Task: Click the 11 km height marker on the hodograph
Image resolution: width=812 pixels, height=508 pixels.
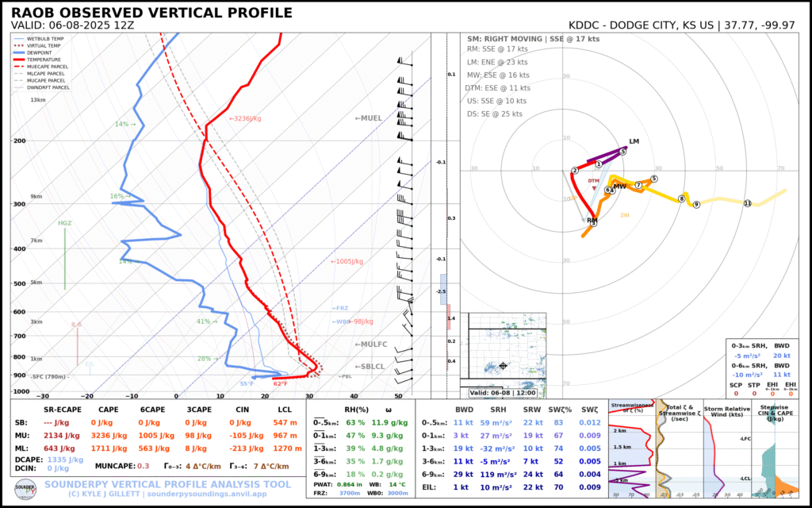Action: coord(747,204)
